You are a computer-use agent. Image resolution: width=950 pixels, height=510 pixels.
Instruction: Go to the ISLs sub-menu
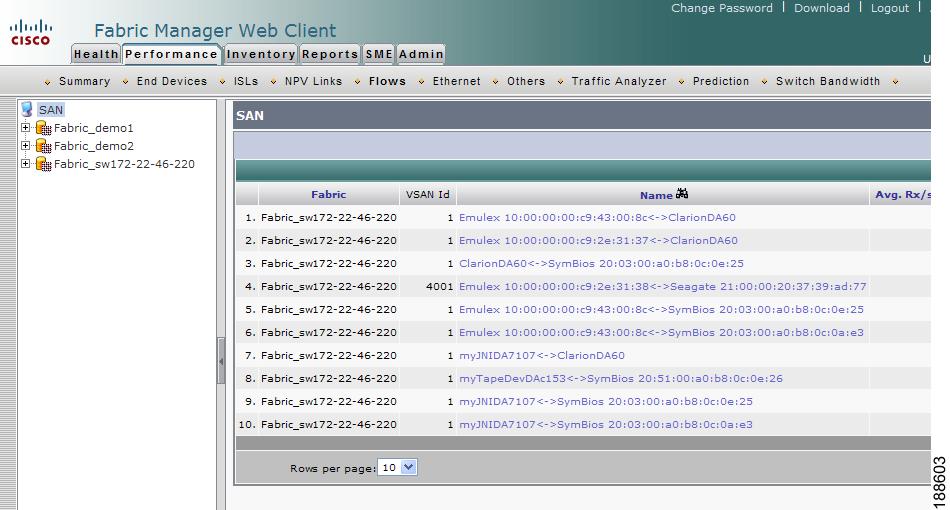(x=246, y=81)
